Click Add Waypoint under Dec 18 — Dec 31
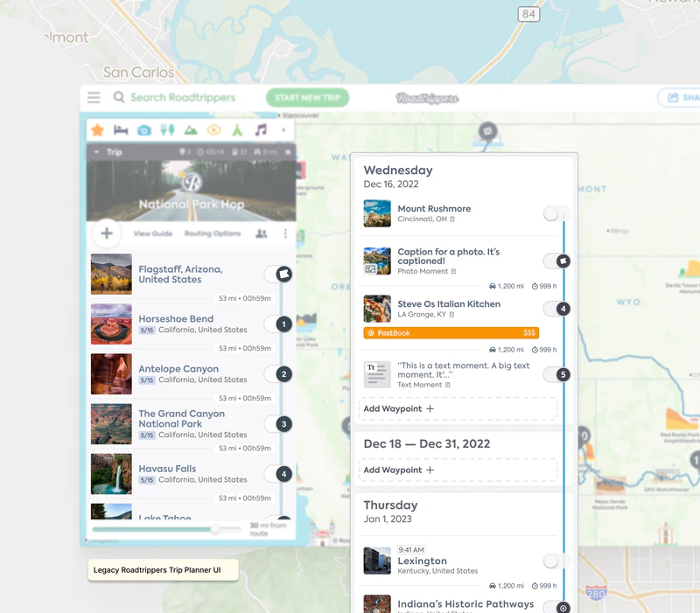This screenshot has width=700, height=613. (x=458, y=470)
